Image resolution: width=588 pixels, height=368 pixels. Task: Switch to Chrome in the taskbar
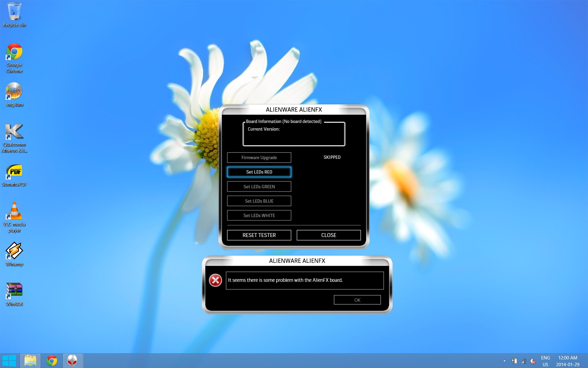[x=51, y=361]
